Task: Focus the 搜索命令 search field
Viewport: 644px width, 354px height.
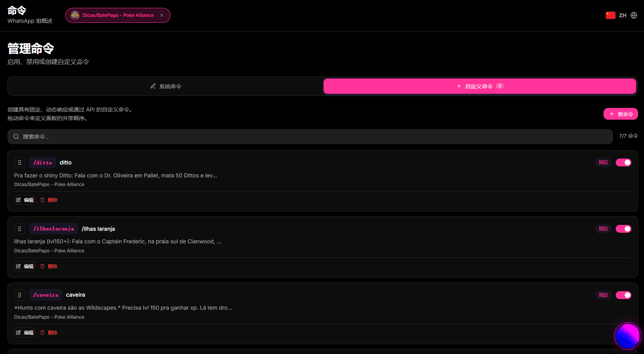Action: click(x=310, y=137)
